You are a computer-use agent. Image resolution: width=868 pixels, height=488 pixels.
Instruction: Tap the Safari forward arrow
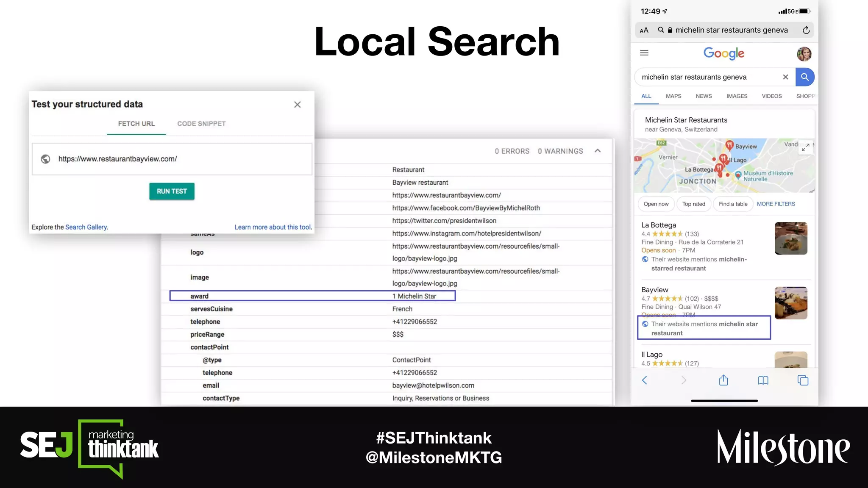click(683, 380)
